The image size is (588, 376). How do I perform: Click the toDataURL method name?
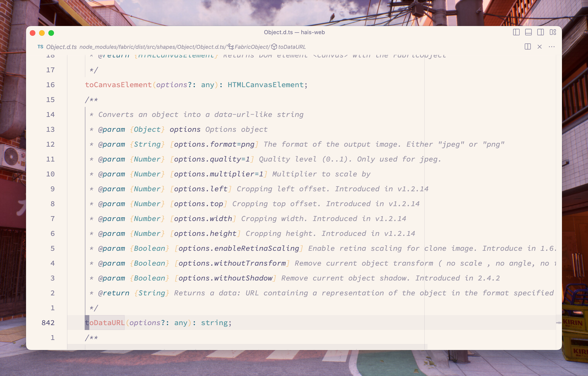click(x=105, y=323)
